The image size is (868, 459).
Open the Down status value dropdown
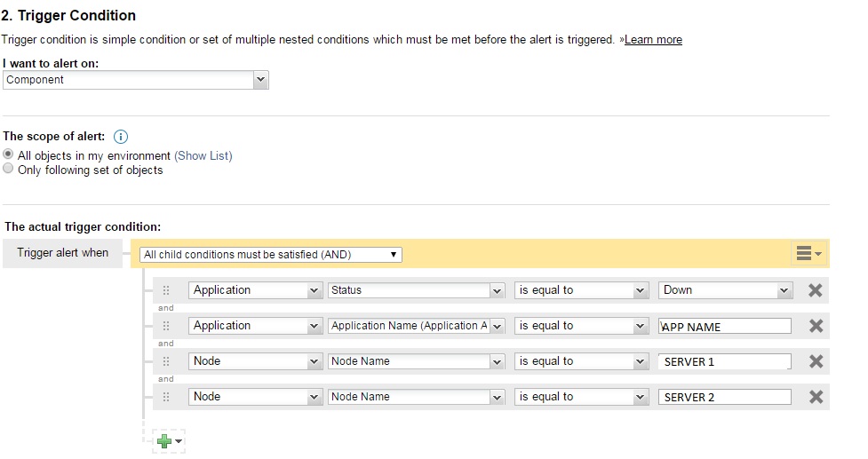point(726,290)
